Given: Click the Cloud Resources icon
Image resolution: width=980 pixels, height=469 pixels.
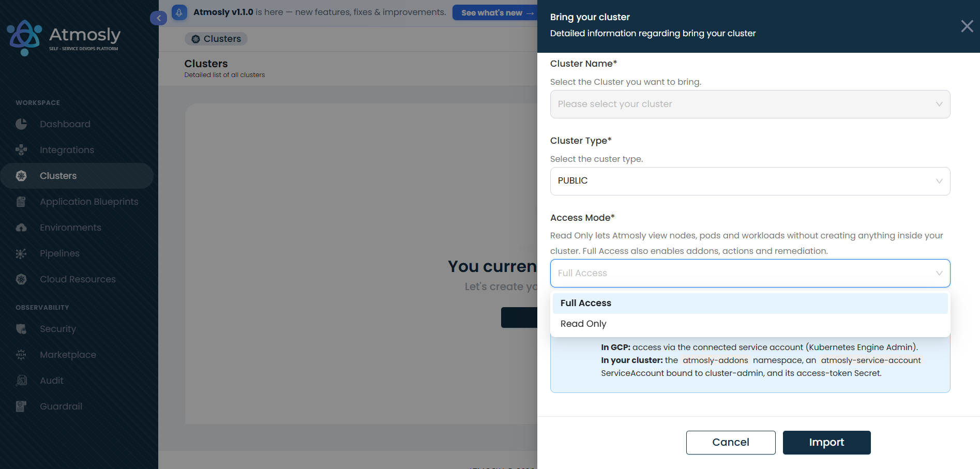Looking at the screenshot, I should coord(21,279).
